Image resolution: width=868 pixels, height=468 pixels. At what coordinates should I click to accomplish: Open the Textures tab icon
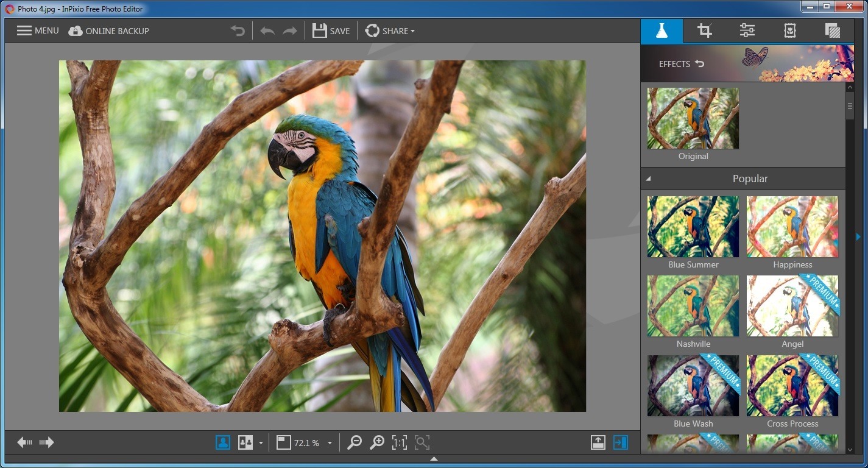point(833,30)
